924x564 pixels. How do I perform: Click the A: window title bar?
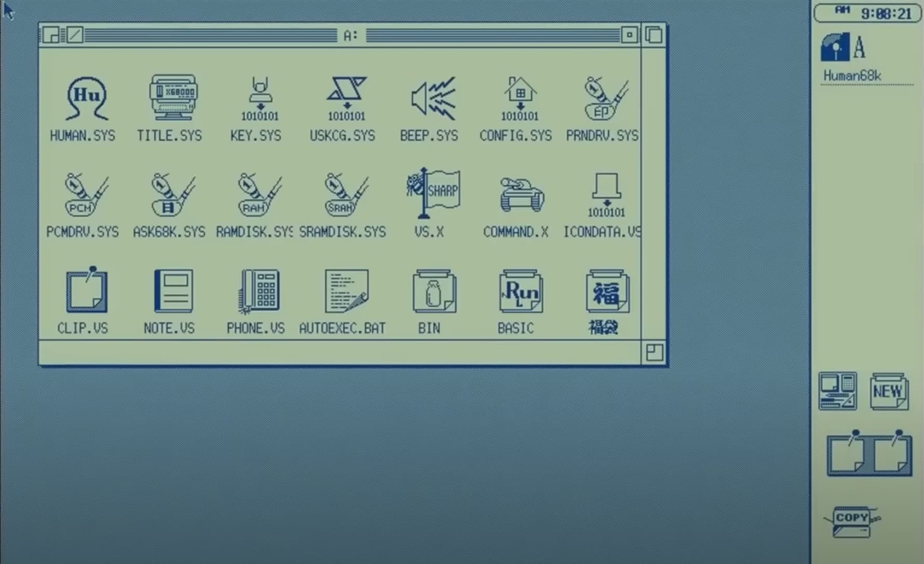click(350, 35)
